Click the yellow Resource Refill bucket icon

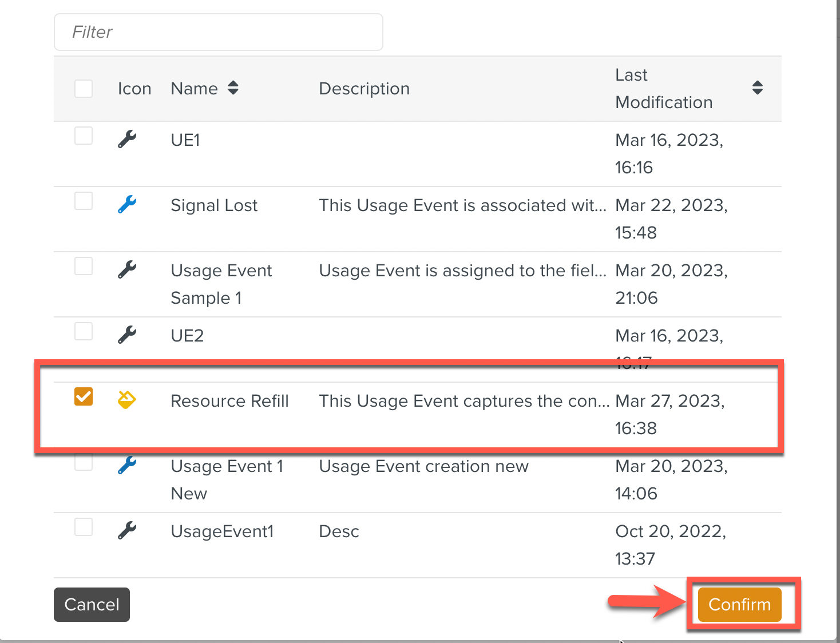coord(126,399)
